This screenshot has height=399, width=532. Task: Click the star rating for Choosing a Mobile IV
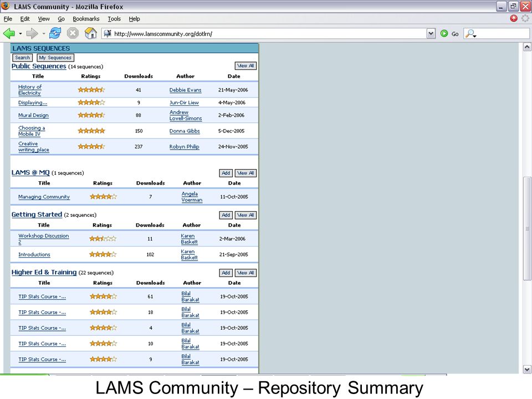[x=91, y=131]
